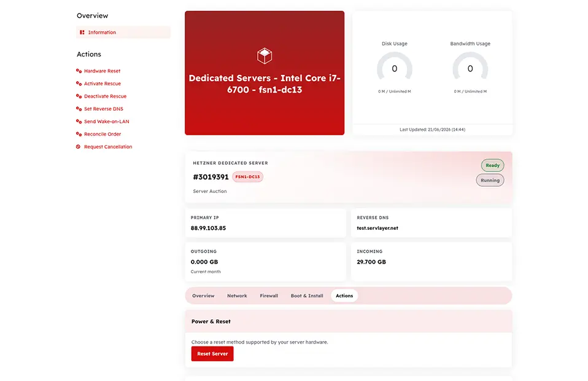Screen dimensions: 588x381
Task: Select Deactivate Rescue action
Action: (105, 96)
